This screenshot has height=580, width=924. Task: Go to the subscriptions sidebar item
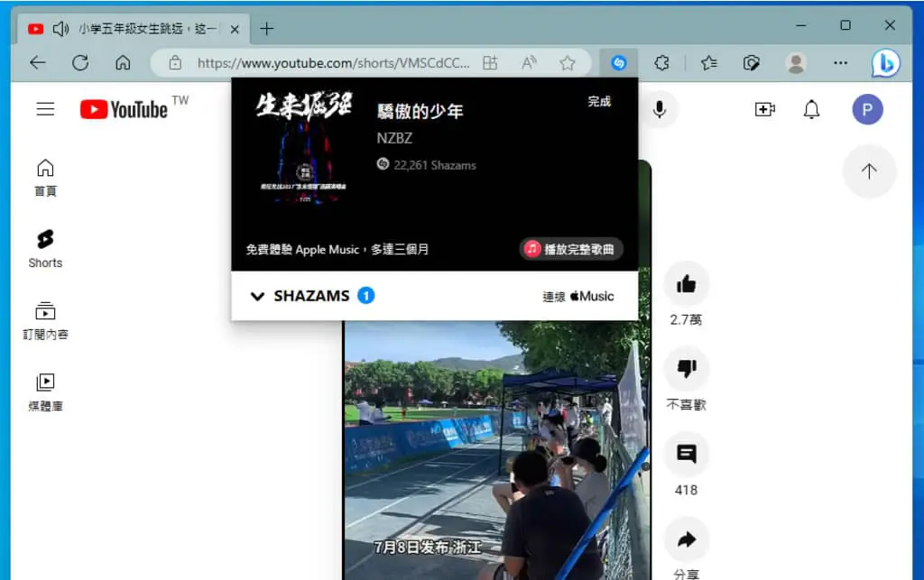(45, 320)
